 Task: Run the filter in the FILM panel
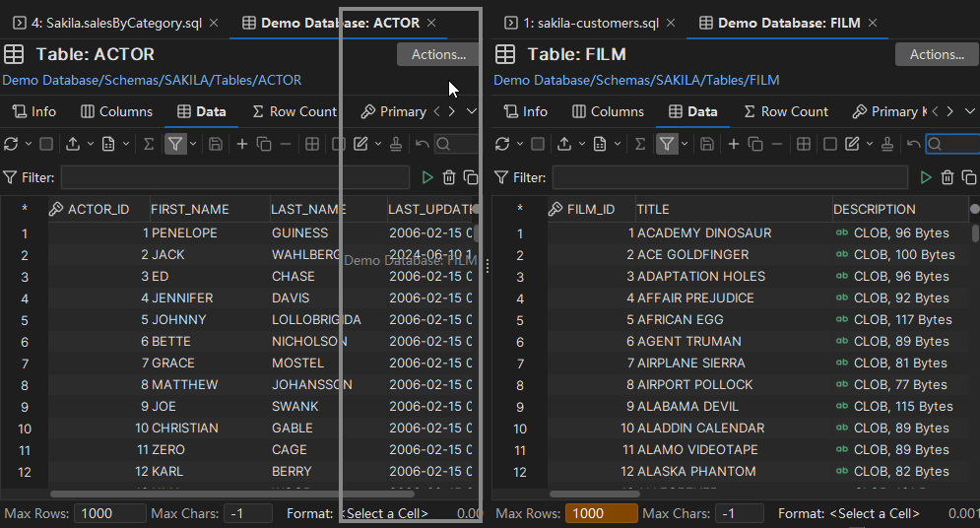[x=925, y=177]
